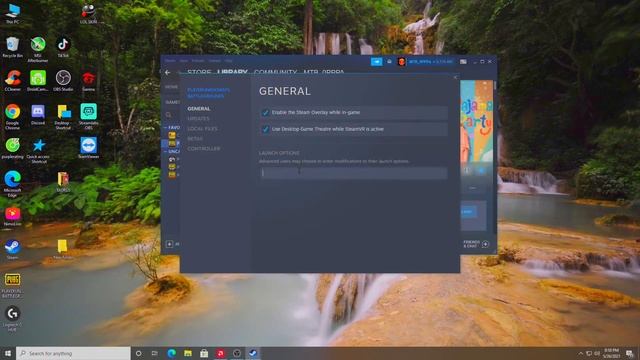Open Recycle Bin desktop icon
Image resolution: width=640 pixels, height=360 pixels.
coord(13,47)
